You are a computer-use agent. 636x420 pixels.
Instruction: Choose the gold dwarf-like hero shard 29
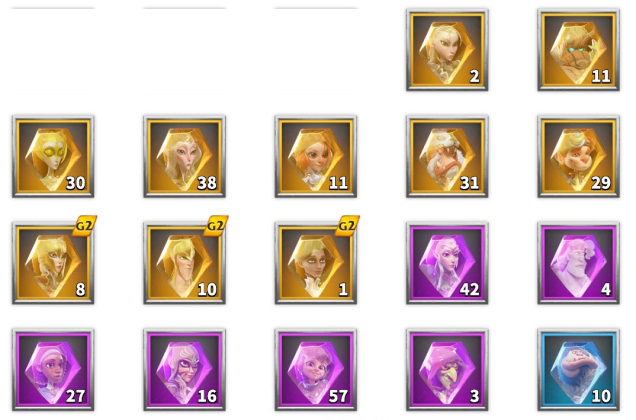(x=578, y=157)
